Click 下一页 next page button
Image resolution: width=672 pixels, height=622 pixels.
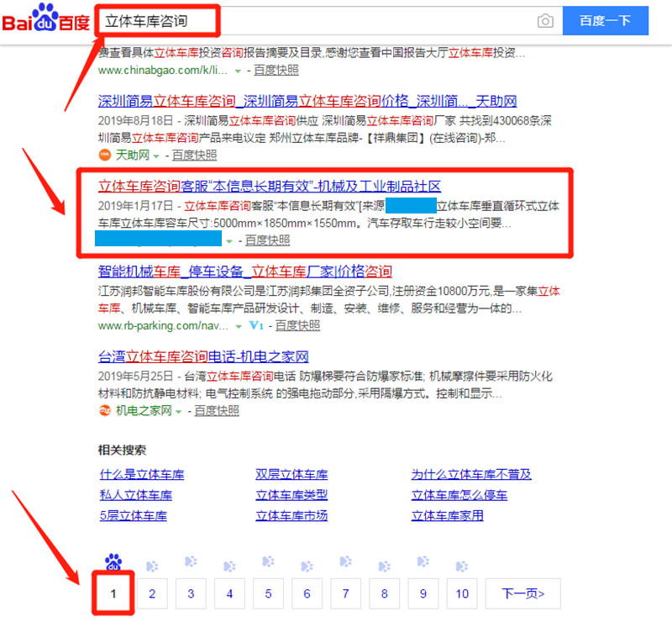tap(522, 593)
